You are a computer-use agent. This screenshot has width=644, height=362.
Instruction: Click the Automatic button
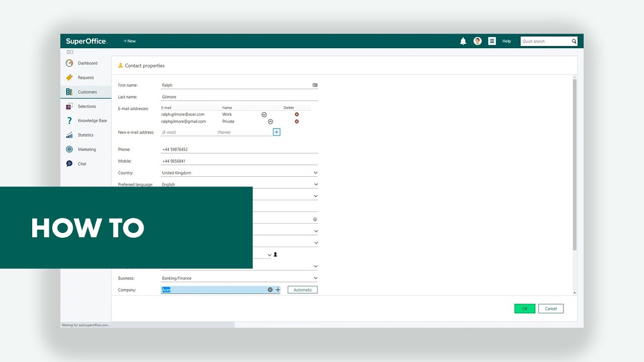click(302, 290)
